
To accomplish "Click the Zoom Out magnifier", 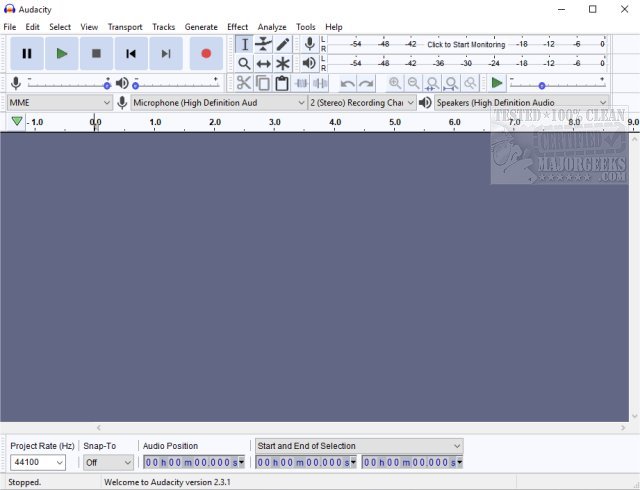I will pyautogui.click(x=413, y=83).
